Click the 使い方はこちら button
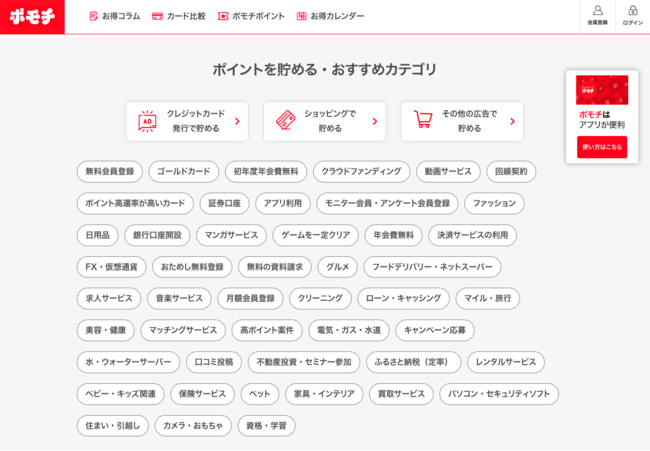The height and width of the screenshot is (451, 650). 602,147
